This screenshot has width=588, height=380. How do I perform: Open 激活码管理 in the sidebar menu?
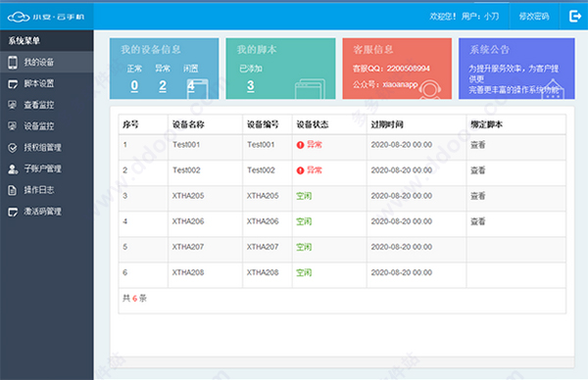[46, 212]
